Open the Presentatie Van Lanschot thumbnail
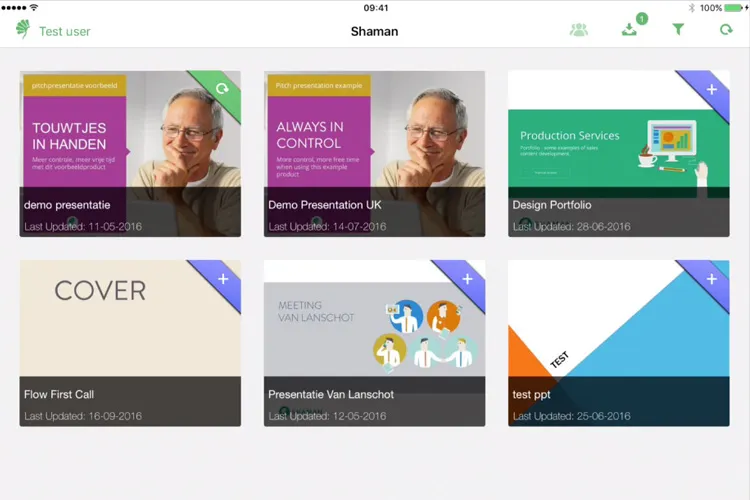 [x=375, y=343]
